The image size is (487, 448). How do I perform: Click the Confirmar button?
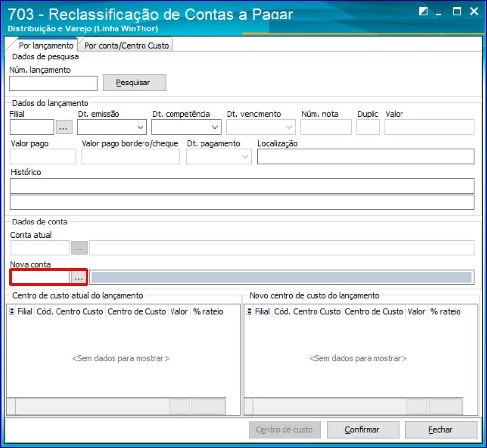pos(363,430)
